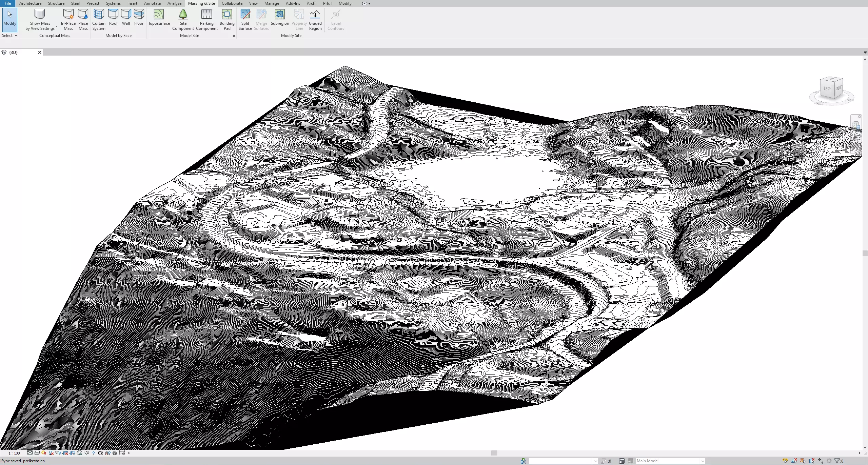Expand the Model Site panel dialog launcher
The image size is (868, 465).
[234, 36]
